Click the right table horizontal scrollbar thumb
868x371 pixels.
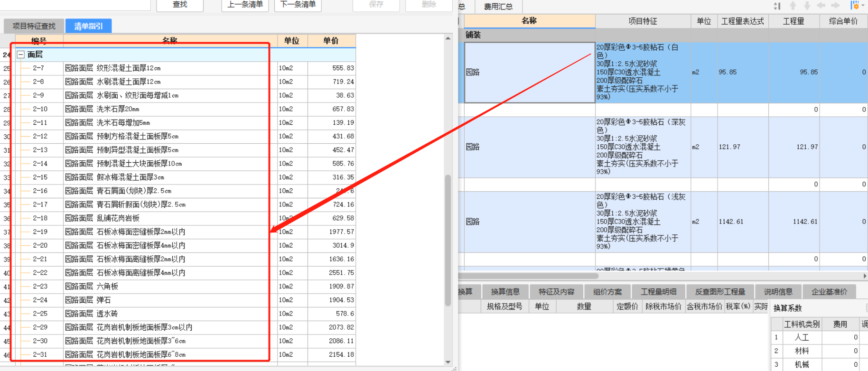pyautogui.click(x=528, y=276)
